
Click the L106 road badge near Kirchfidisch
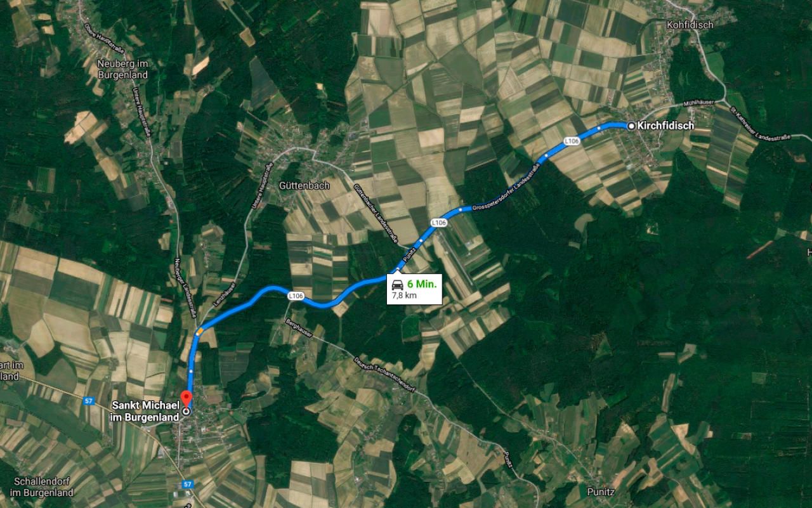tap(572, 141)
